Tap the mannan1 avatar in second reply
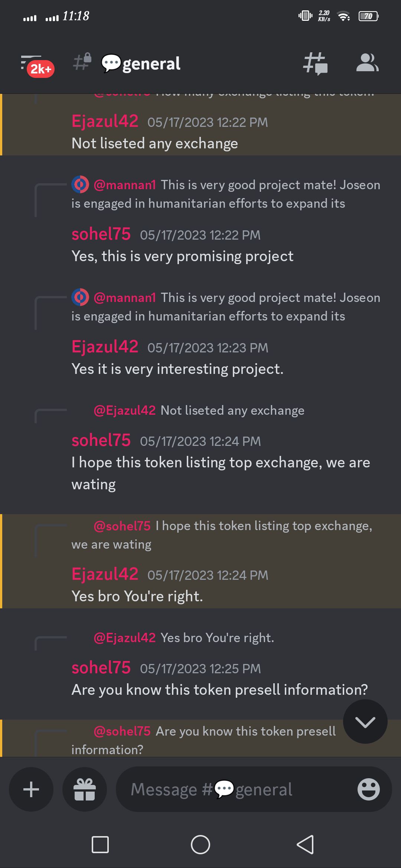Image resolution: width=401 pixels, height=868 pixels. point(80,297)
